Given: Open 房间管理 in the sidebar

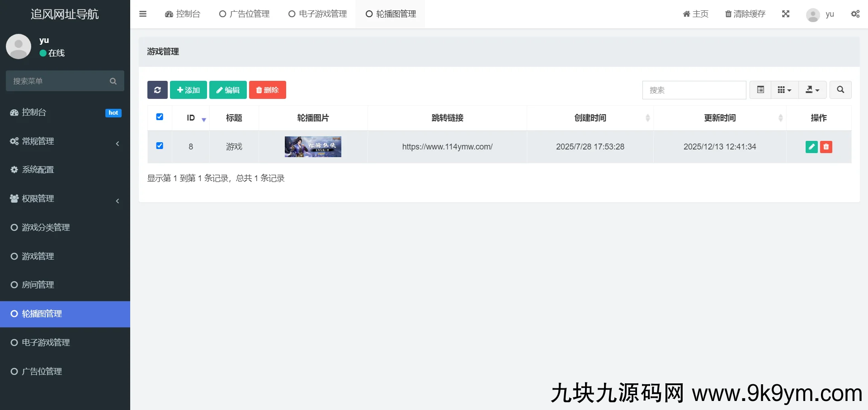Looking at the screenshot, I should coord(38,285).
